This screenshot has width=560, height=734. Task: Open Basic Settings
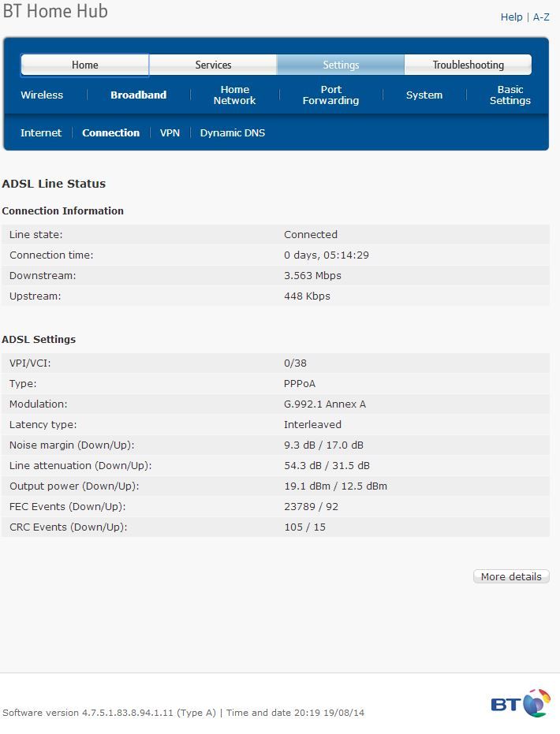click(510, 95)
